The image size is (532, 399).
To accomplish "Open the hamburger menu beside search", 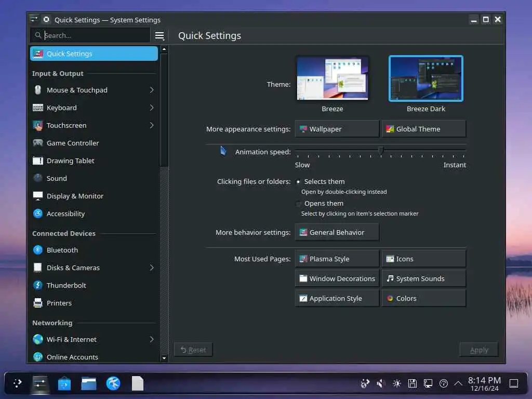I will (x=159, y=36).
